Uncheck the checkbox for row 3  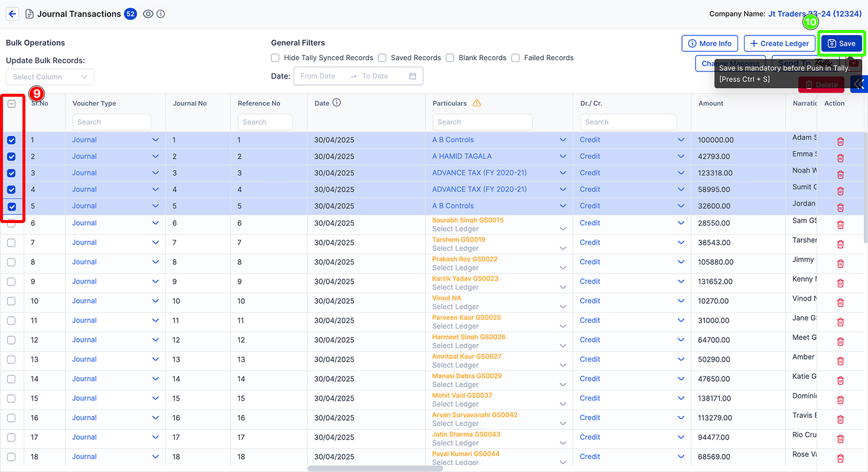[x=11, y=173]
